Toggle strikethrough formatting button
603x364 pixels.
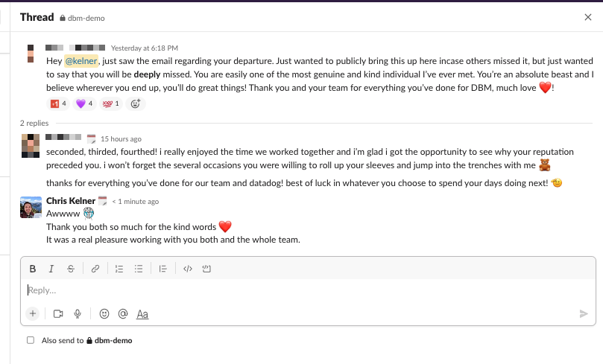coord(71,269)
